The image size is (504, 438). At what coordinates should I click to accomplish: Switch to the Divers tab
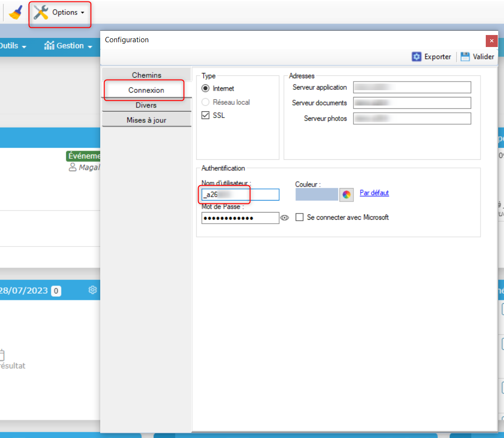point(146,105)
